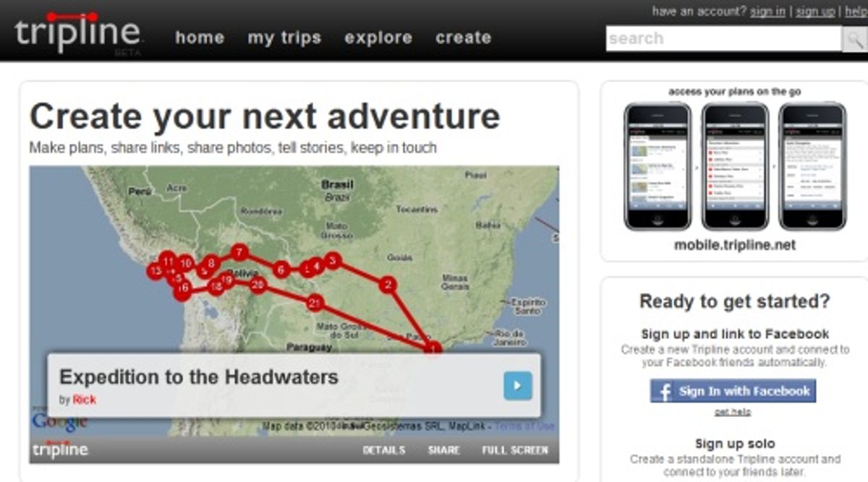Focus the search input field
868x482 pixels.
[724, 39]
